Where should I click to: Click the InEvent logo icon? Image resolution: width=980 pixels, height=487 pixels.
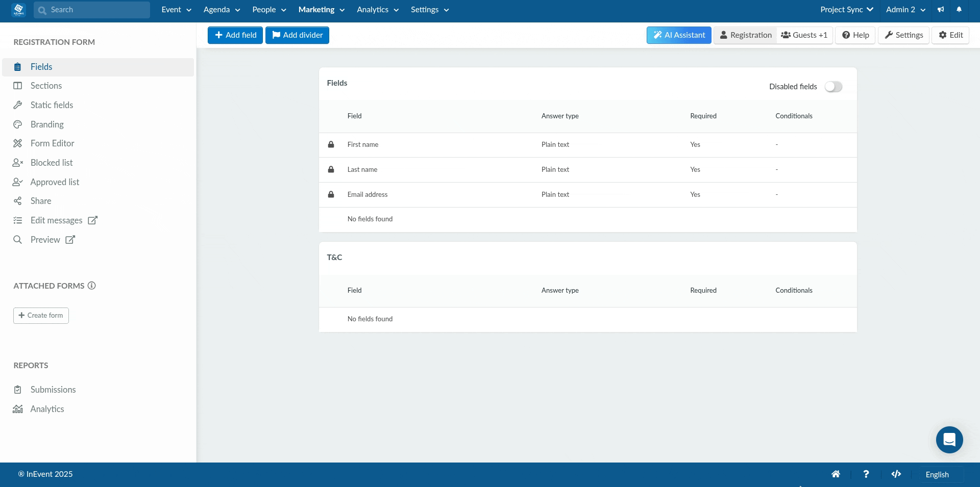pos(18,10)
